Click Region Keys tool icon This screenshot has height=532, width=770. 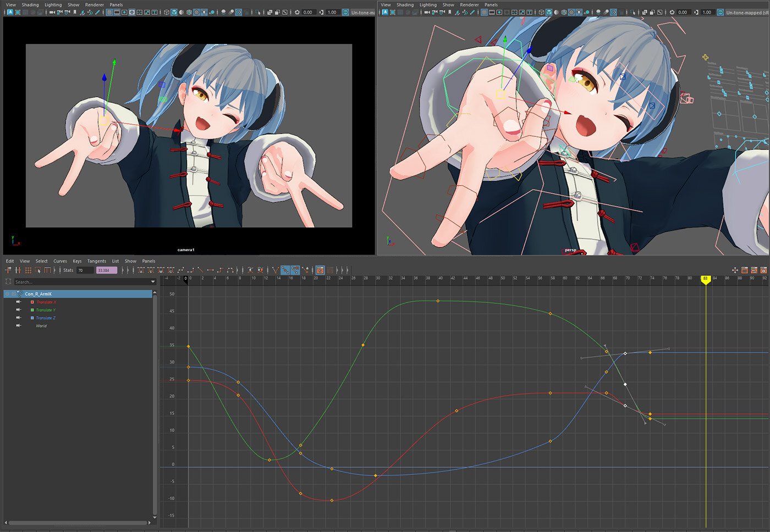tap(37, 270)
